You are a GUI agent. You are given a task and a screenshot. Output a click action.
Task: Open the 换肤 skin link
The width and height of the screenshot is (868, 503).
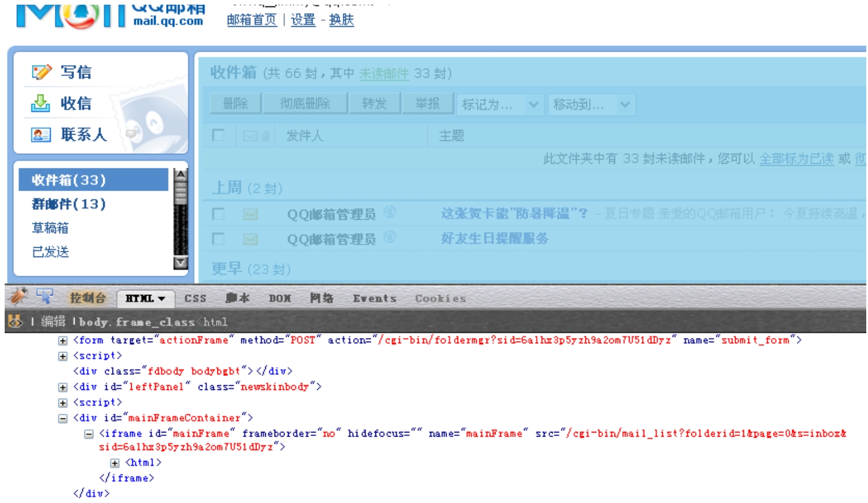[x=342, y=20]
